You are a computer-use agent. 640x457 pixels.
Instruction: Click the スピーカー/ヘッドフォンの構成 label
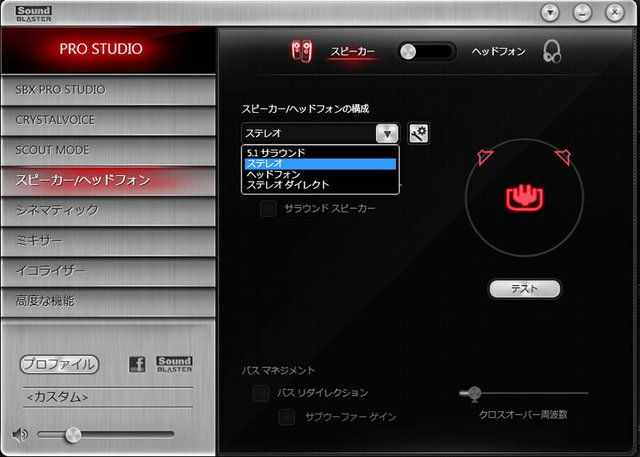point(305,109)
